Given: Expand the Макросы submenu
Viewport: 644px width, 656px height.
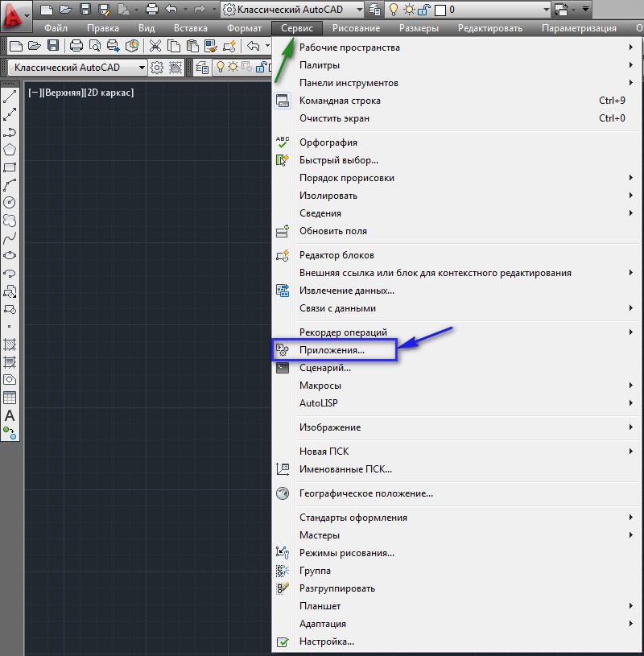Looking at the screenshot, I should [x=457, y=386].
